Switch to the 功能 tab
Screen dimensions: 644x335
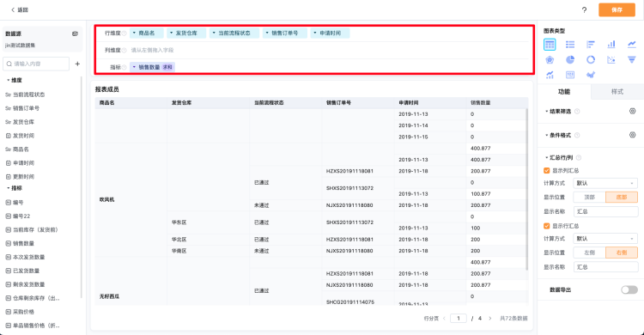(x=564, y=92)
